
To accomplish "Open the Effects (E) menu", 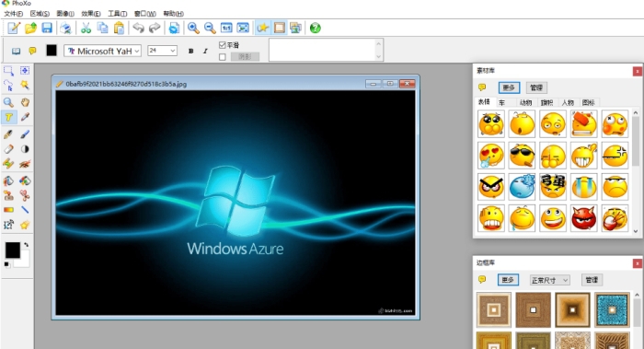I will (x=91, y=14).
